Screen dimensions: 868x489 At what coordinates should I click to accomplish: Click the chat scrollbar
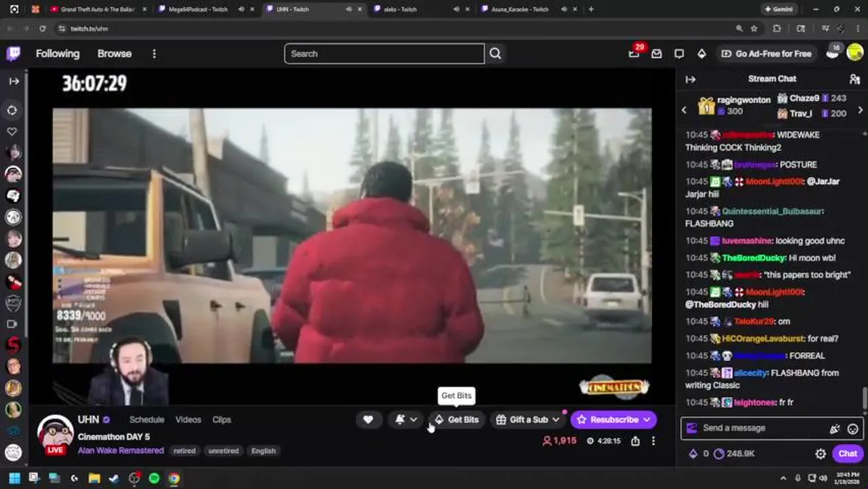(x=864, y=397)
